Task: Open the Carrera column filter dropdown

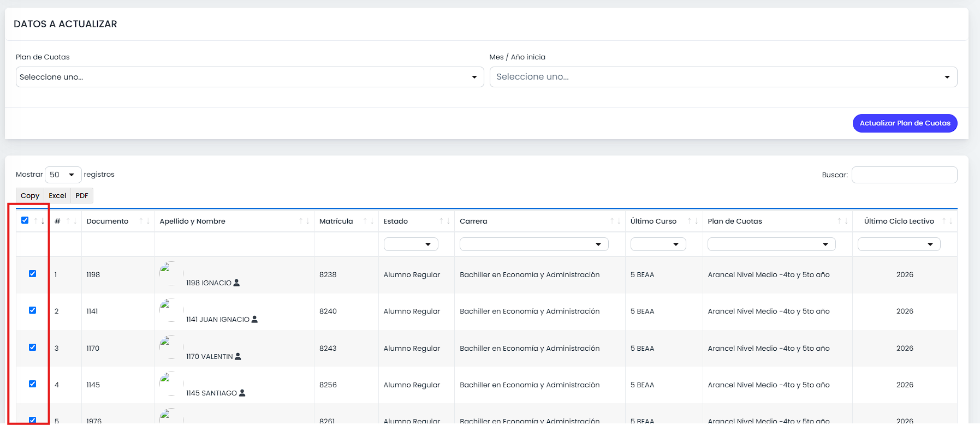Action: pyautogui.click(x=534, y=244)
